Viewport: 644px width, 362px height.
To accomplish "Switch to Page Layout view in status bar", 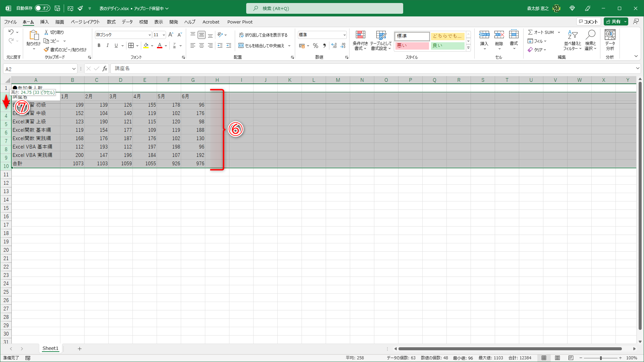I will (557, 358).
